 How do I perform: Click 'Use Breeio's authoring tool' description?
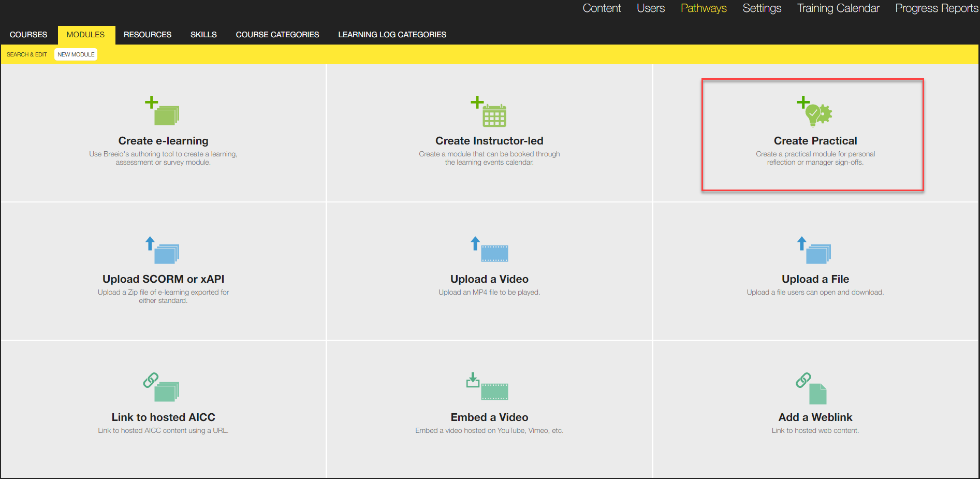(x=163, y=158)
